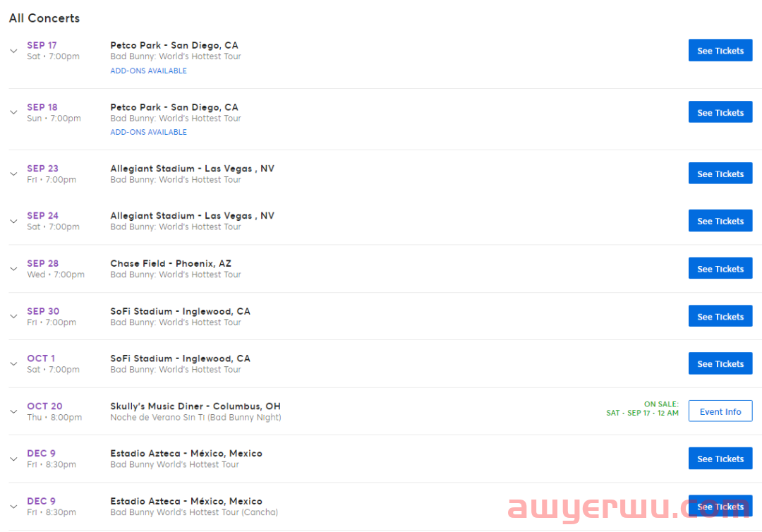762x532 pixels.
Task: Open ADD-ONS AVAILABLE link for SEP 18
Action: [x=148, y=133]
